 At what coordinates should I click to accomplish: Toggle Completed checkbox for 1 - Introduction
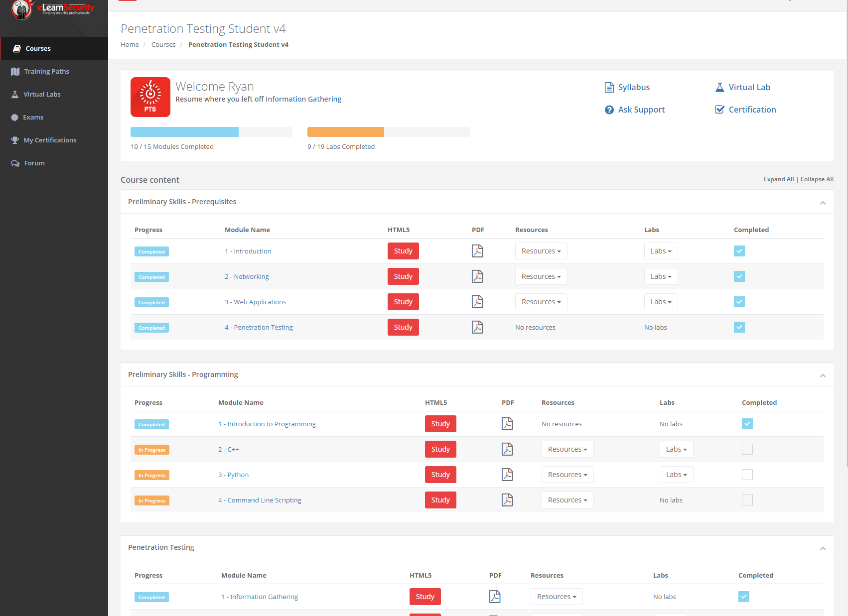[x=739, y=251]
